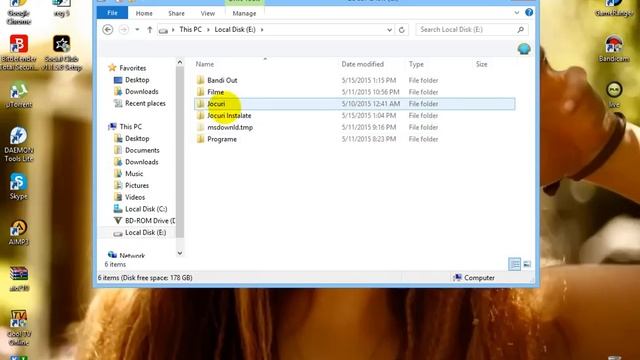Open the recent locations dropdown arrow

pos(137,29)
